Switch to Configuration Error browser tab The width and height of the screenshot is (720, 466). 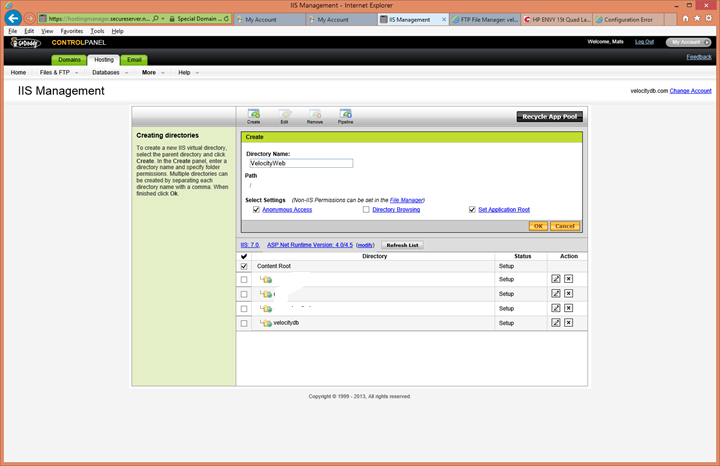tap(628, 19)
